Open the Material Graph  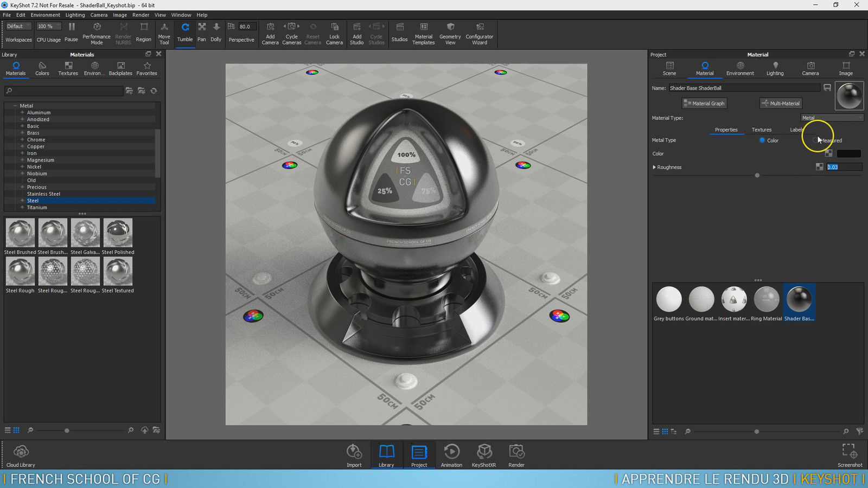pos(704,103)
